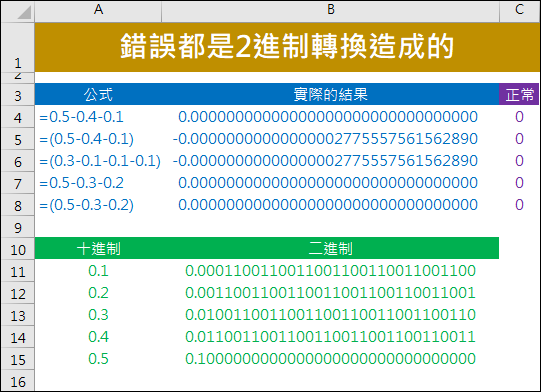541x392 pixels.
Task: Select decimal value 0.2 cell
Action: click(x=98, y=293)
